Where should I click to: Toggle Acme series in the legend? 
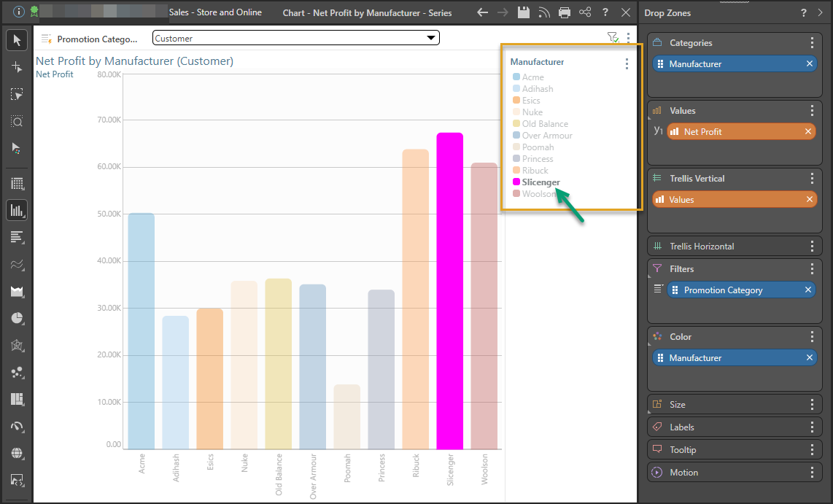(532, 77)
